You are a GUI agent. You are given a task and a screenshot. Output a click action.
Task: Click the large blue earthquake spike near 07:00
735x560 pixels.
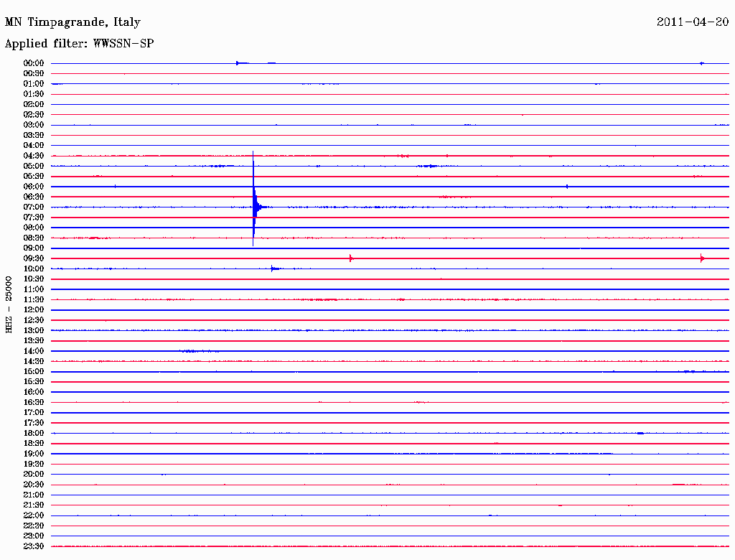click(253, 199)
